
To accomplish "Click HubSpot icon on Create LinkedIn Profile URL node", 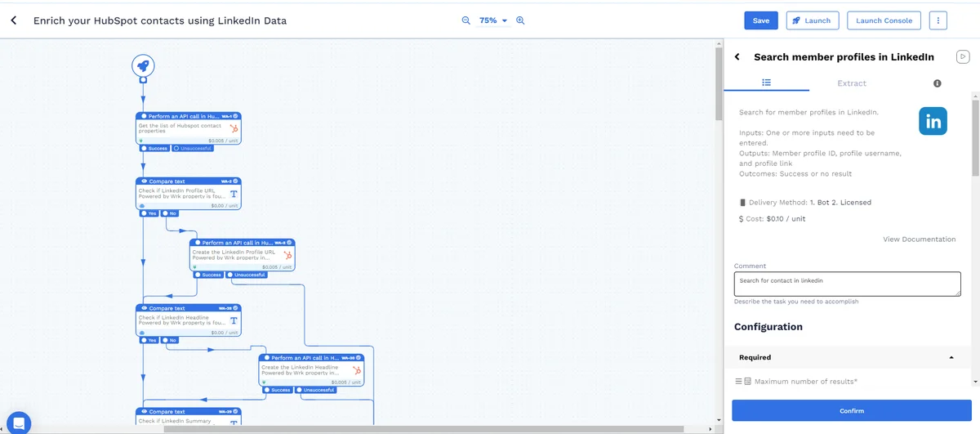I will pyautogui.click(x=288, y=256).
